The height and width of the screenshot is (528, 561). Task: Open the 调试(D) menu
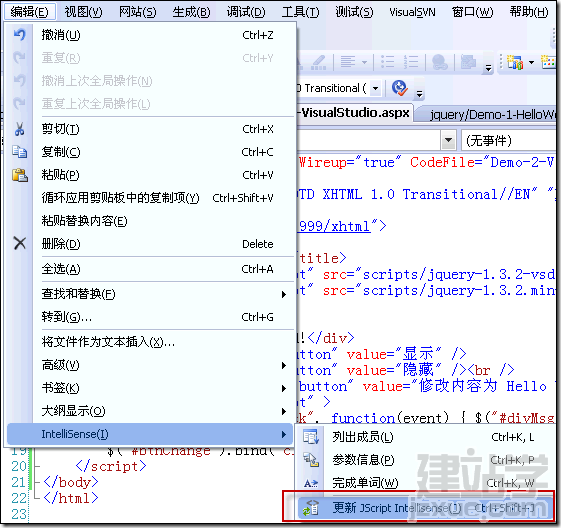[246, 12]
